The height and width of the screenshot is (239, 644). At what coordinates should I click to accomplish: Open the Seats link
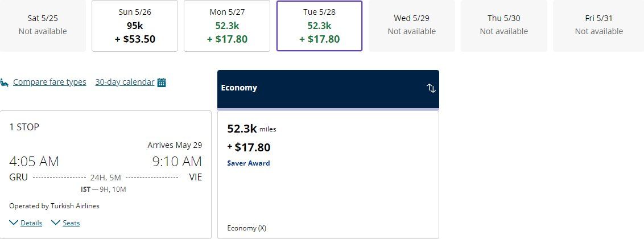pos(71,223)
